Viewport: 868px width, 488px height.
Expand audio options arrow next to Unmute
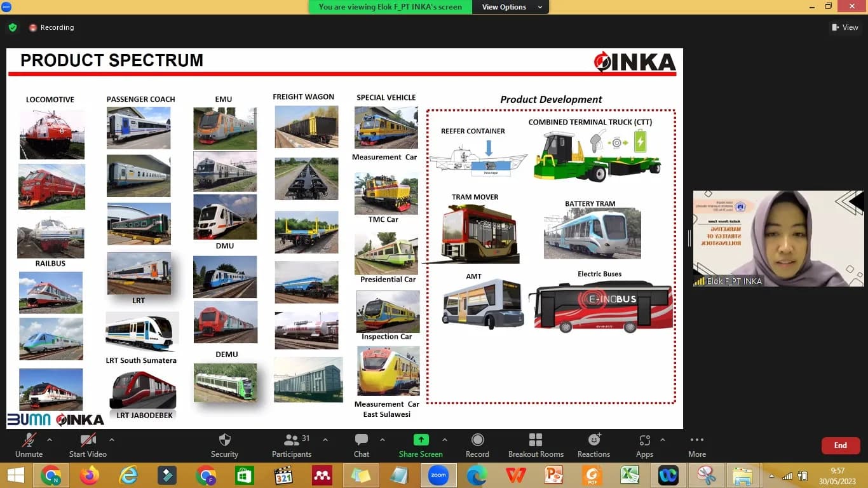[x=50, y=440]
